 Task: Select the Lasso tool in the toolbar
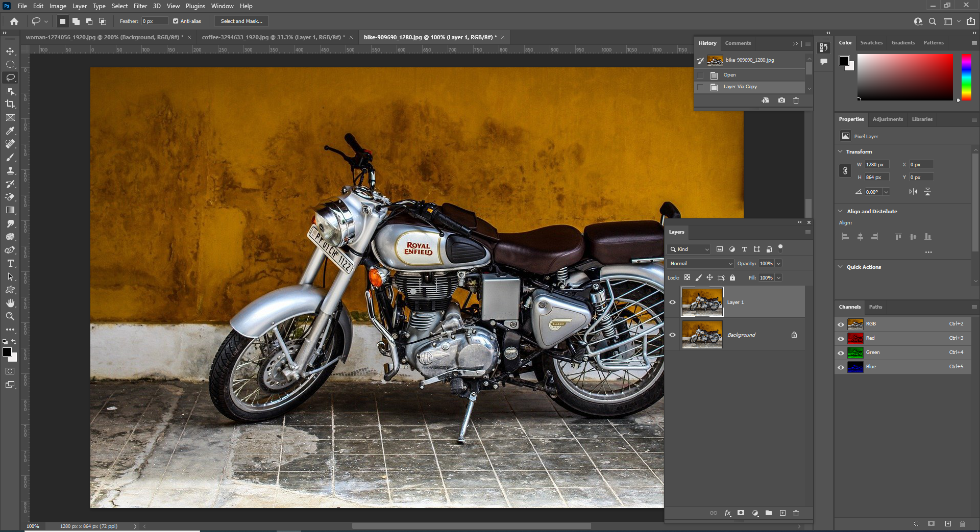point(10,78)
